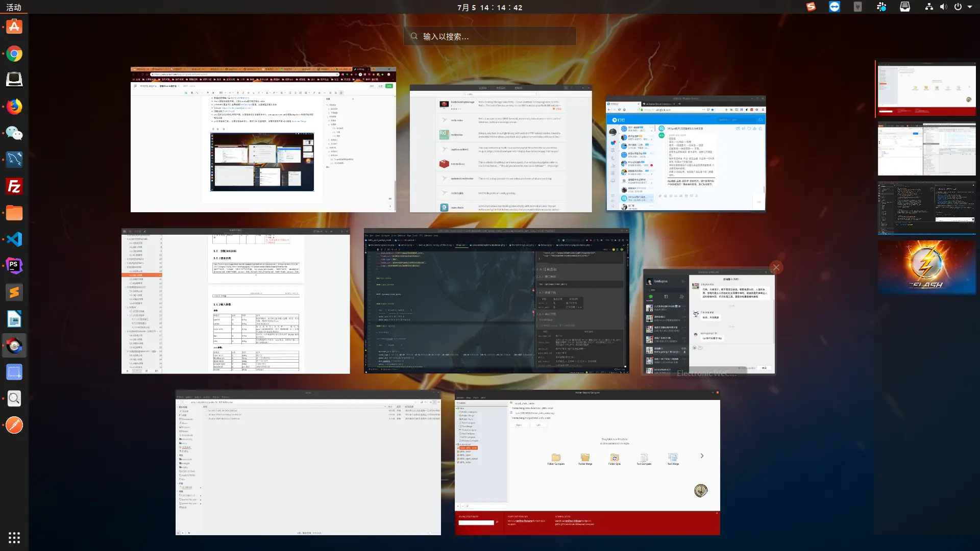Switch to the second workspace thumbnail

point(926,149)
